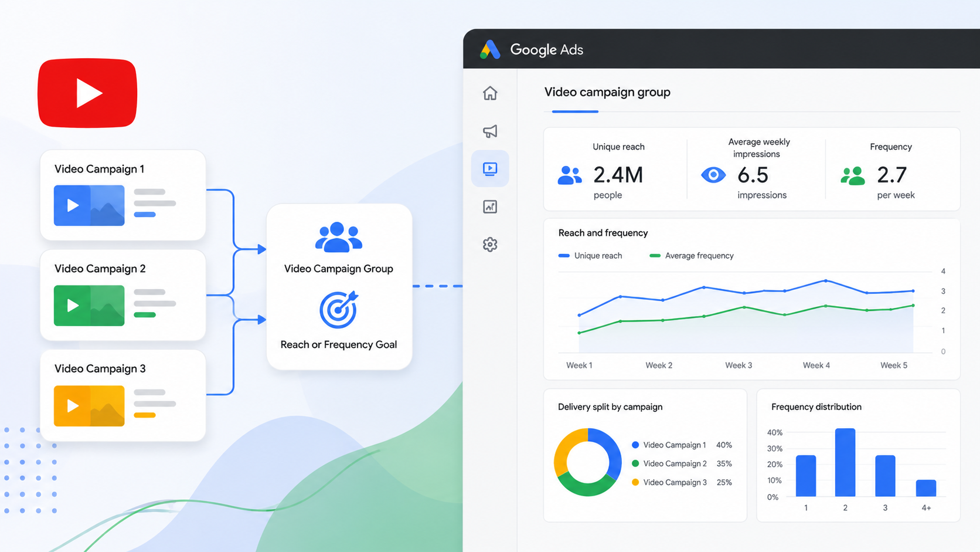Click the Video Campaign 1 legend item
The height and width of the screenshot is (552, 980).
669,445
